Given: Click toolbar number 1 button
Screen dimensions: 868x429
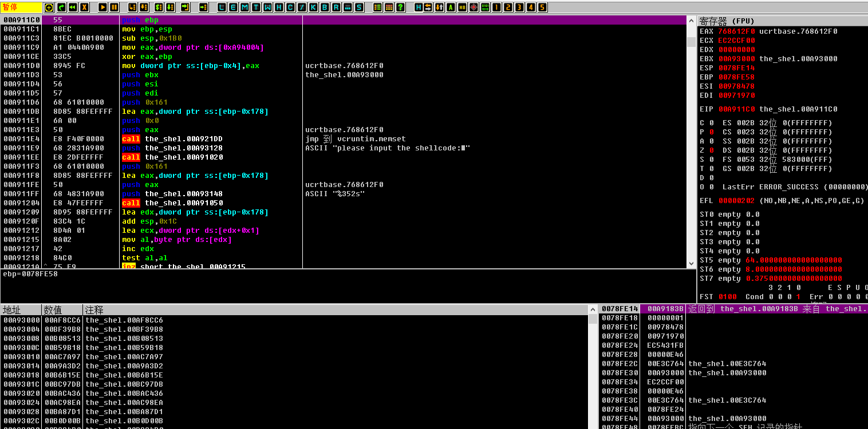Looking at the screenshot, I should (x=496, y=7).
